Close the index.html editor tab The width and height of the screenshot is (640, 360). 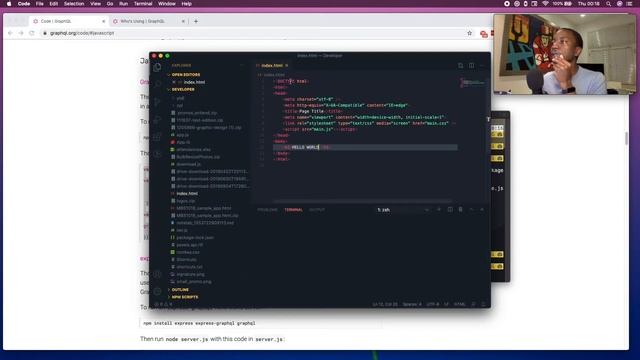287,65
